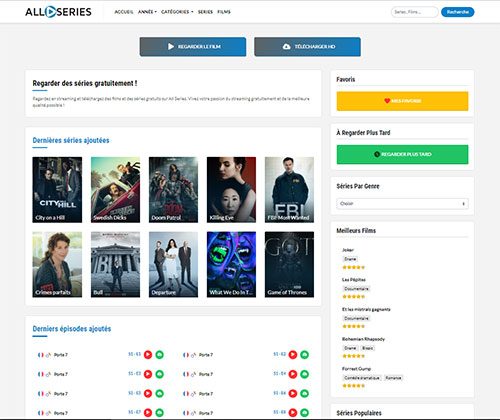Click the Recherche button
Screen dimensions: 500x420
(x=457, y=12)
